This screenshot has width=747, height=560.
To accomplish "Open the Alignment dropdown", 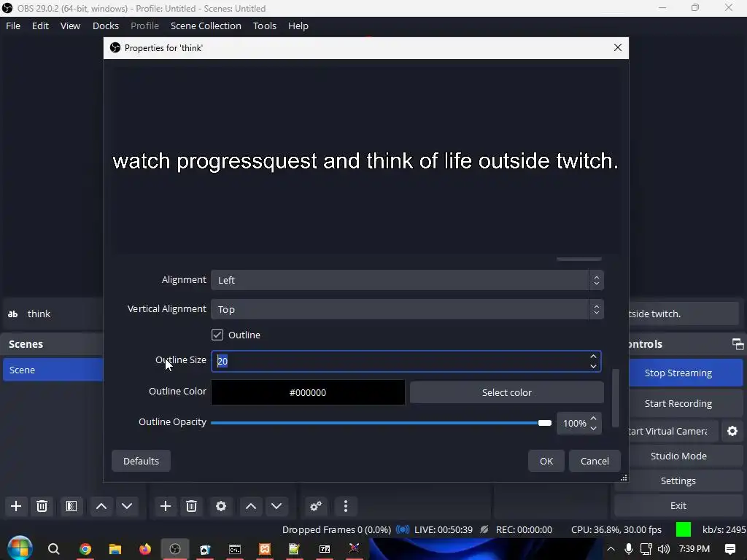I will (x=407, y=280).
